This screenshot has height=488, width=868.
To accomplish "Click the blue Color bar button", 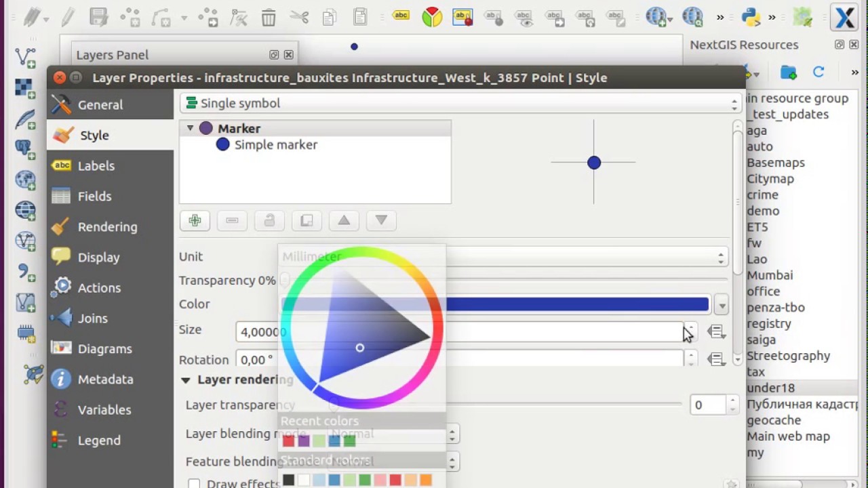I will (x=495, y=305).
